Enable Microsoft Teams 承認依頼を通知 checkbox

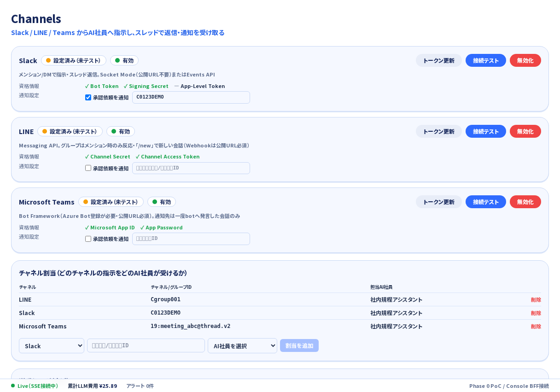point(88,239)
